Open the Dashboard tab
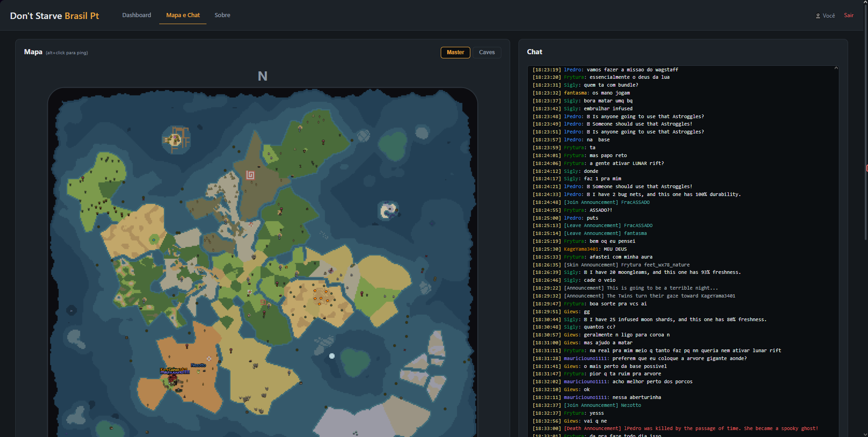868x437 pixels. (x=137, y=15)
